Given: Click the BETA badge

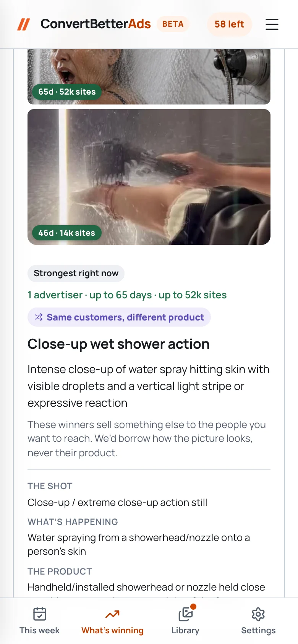Looking at the screenshot, I should pyautogui.click(x=173, y=24).
